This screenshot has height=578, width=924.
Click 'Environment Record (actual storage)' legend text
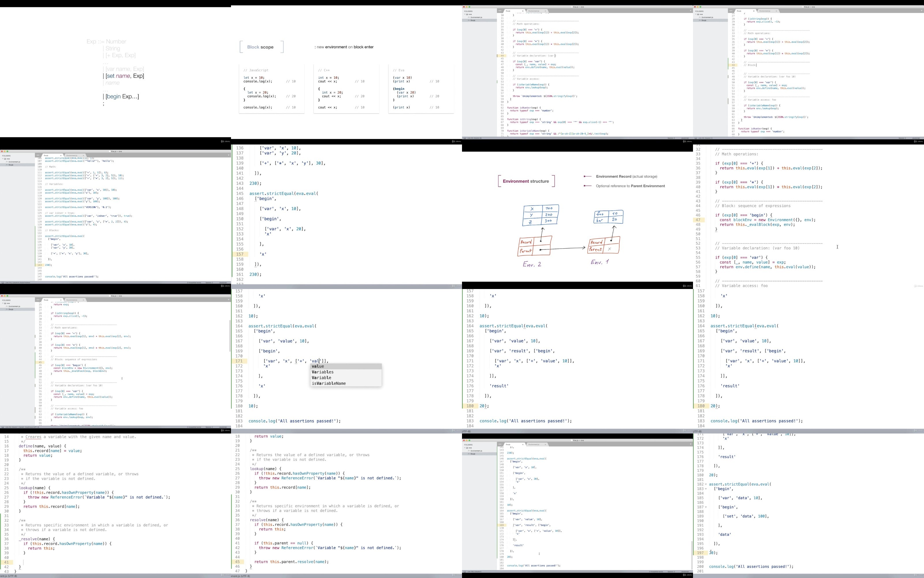click(627, 177)
